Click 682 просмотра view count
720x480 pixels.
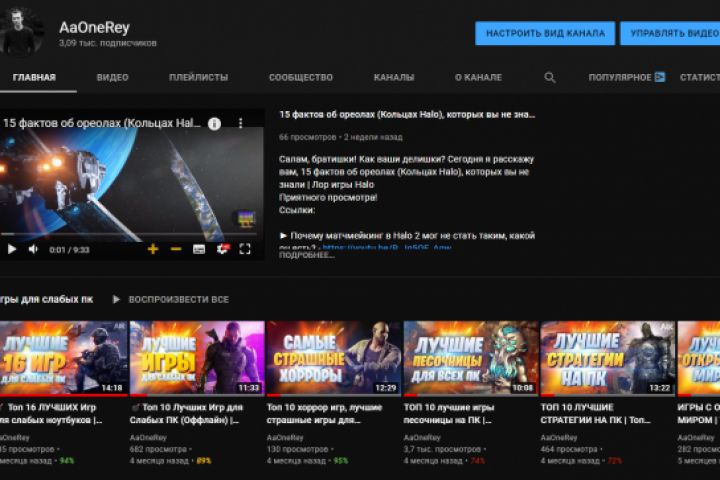click(158, 449)
